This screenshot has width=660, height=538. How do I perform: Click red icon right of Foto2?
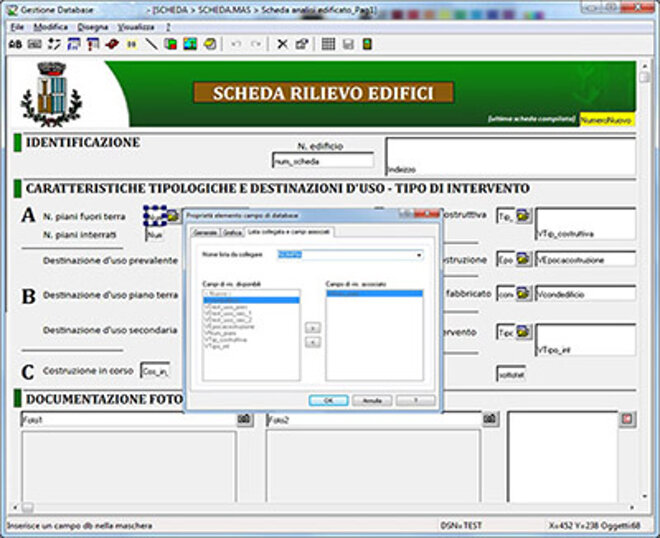[627, 418]
